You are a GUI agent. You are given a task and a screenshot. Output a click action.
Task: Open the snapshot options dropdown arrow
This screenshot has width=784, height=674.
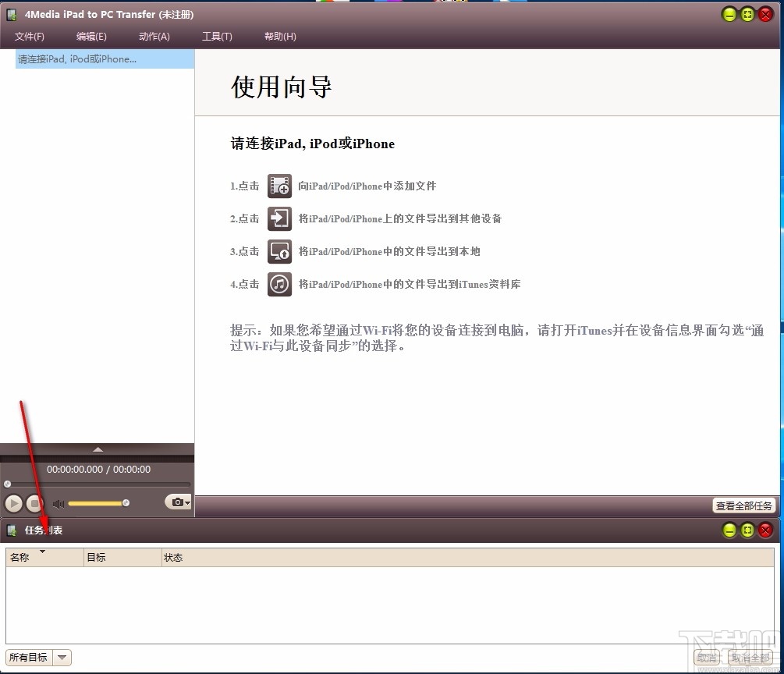pos(186,502)
